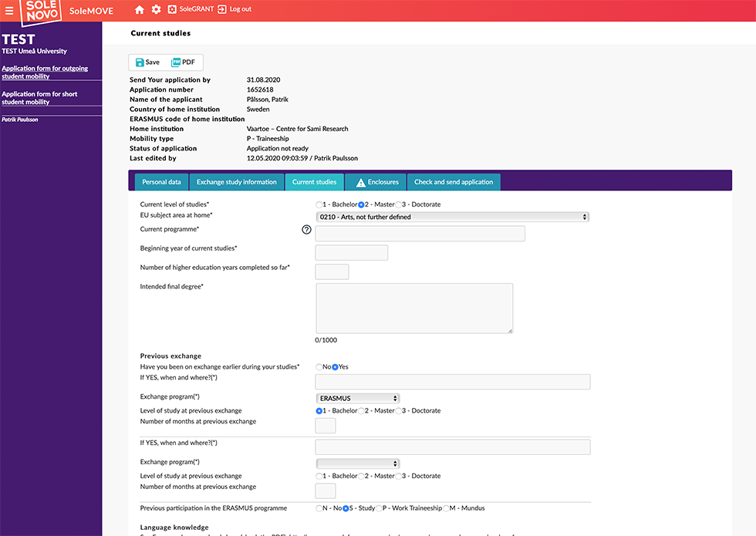Screen dimensions: 756x536
Task: Click 'Pålsson, Patrik' applicant name
Action: (x=268, y=99)
